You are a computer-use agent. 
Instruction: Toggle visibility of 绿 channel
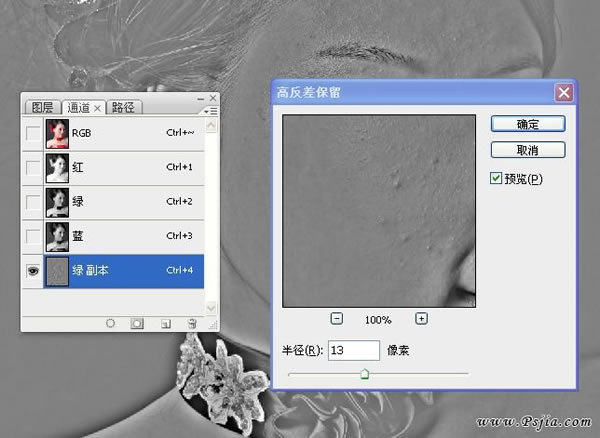click(x=33, y=202)
